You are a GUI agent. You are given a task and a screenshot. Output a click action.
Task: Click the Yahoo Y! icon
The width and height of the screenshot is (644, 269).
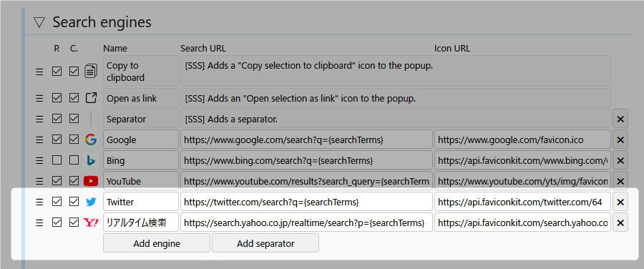(x=91, y=222)
